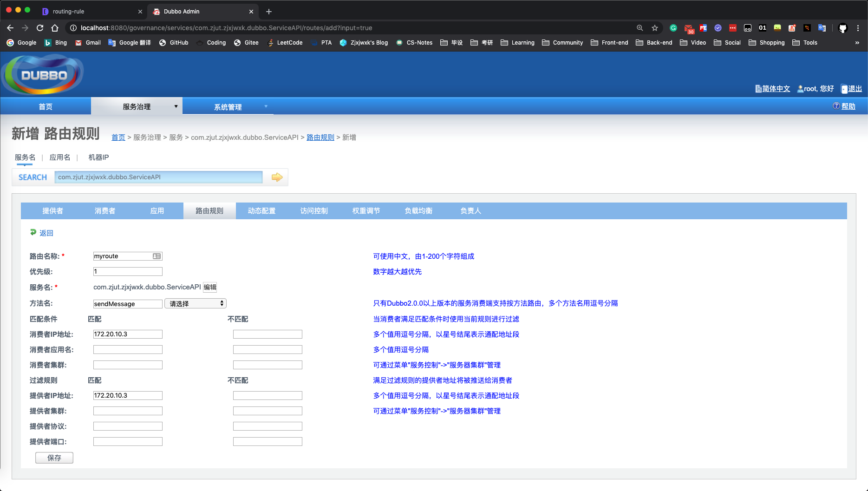868x491 pixels.
Task: Expand the 系统管理 menu
Action: 228,106
